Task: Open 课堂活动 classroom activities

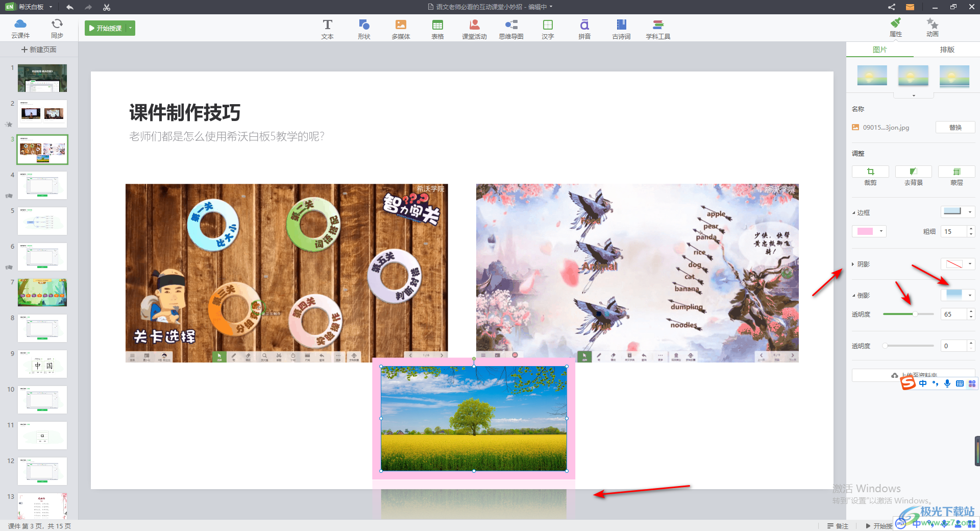Action: click(x=474, y=29)
